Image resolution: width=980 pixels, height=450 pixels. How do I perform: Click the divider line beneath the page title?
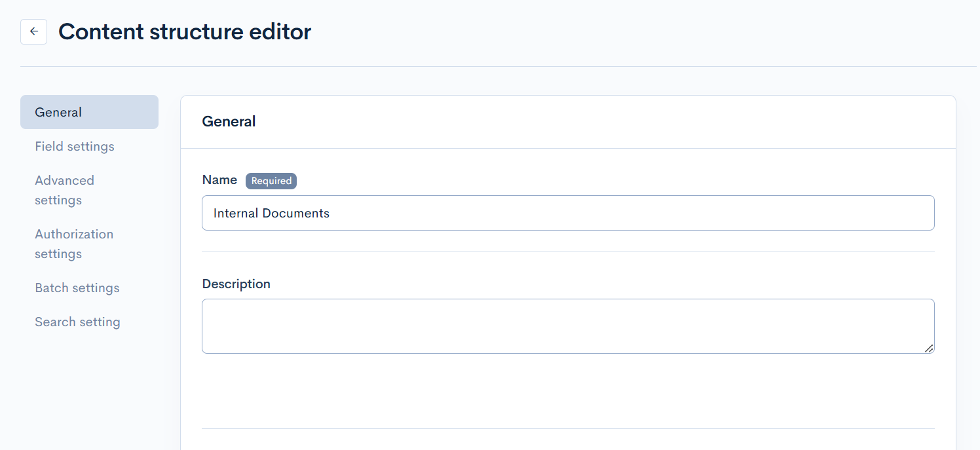pyautogui.click(x=498, y=66)
